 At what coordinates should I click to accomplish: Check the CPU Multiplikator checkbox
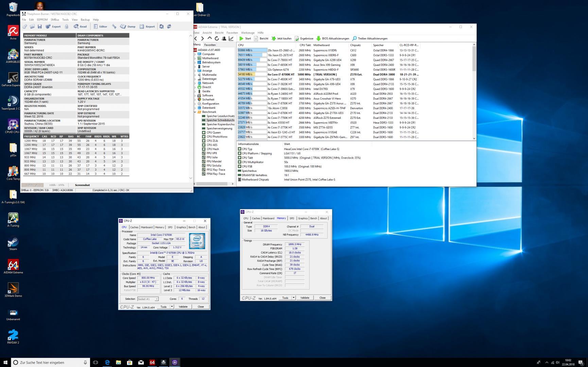pyautogui.click(x=240, y=162)
